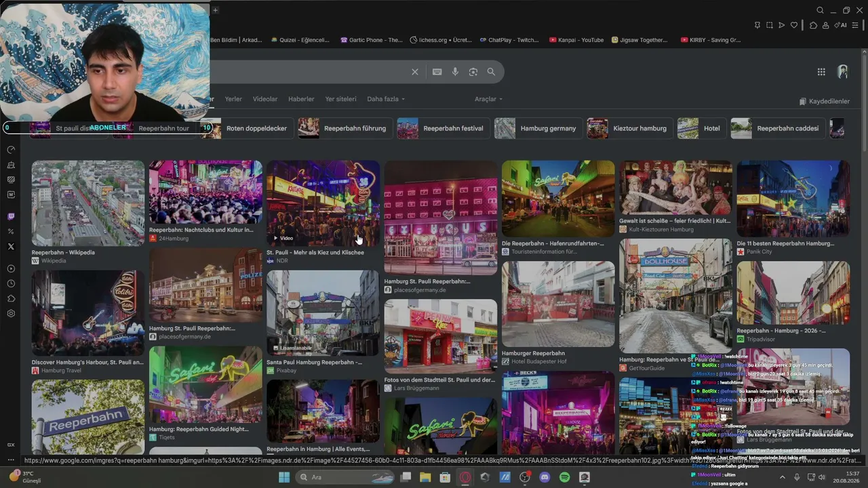868x488 pixels.
Task: Open the profile icon in the browser toolbar
Action: 826,25
